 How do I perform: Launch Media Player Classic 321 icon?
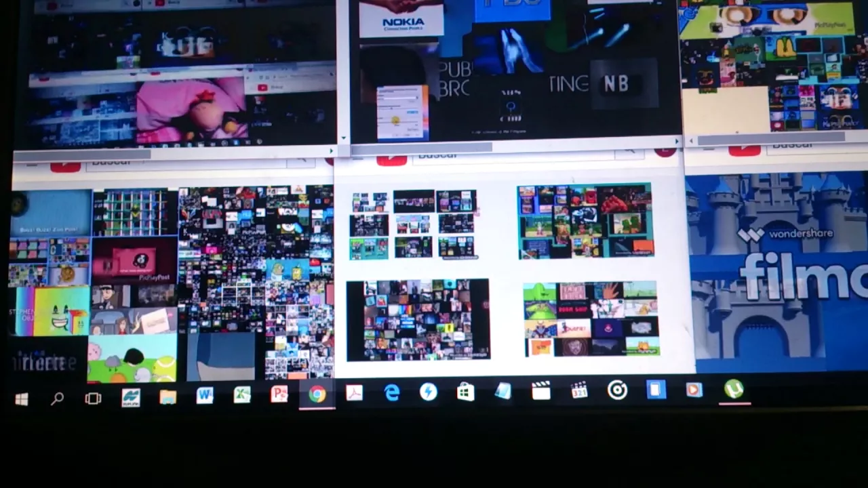point(579,390)
